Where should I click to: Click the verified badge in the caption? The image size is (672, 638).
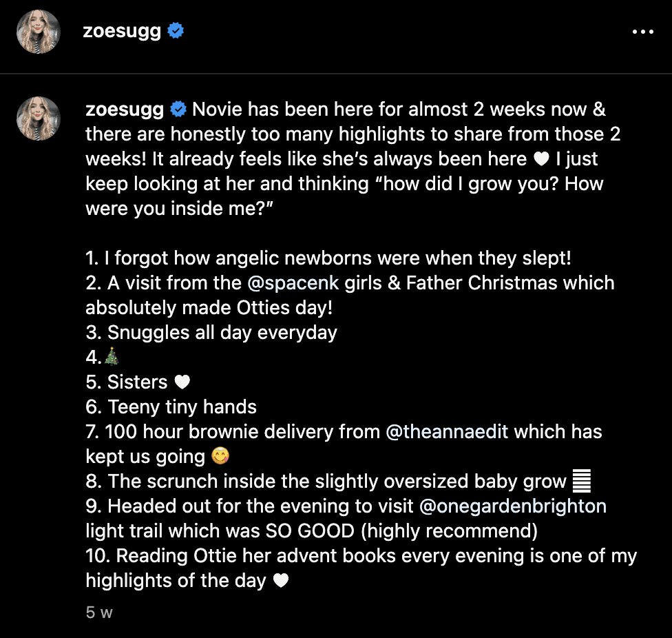click(179, 109)
